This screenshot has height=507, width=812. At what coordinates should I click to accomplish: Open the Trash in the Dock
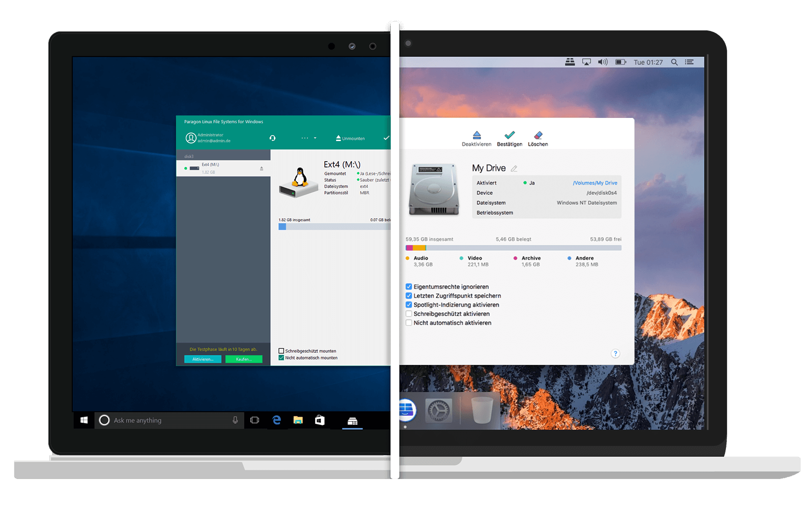point(482,410)
